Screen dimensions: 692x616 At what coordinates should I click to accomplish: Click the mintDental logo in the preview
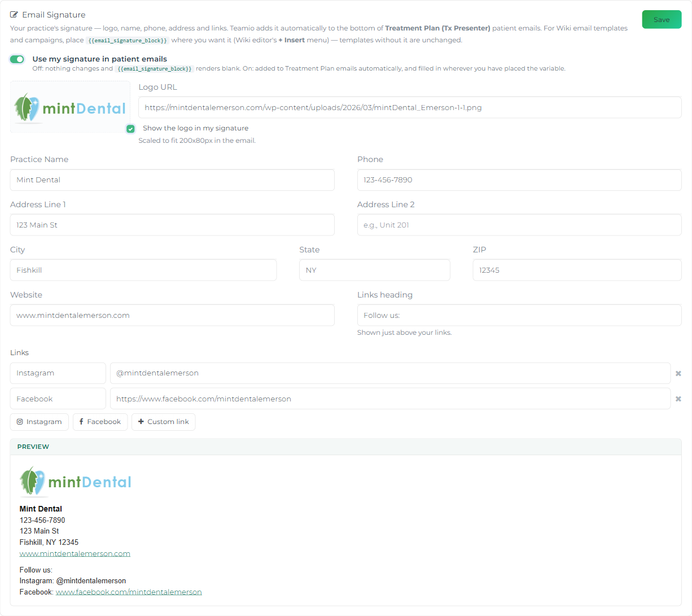tap(75, 482)
